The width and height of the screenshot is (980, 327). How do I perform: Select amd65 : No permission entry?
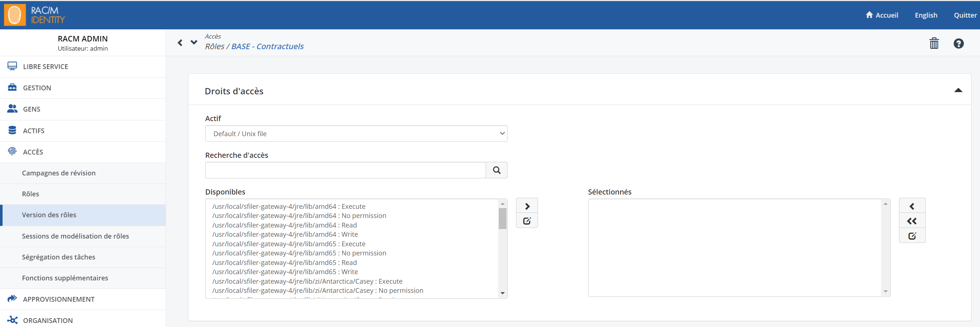(x=299, y=253)
